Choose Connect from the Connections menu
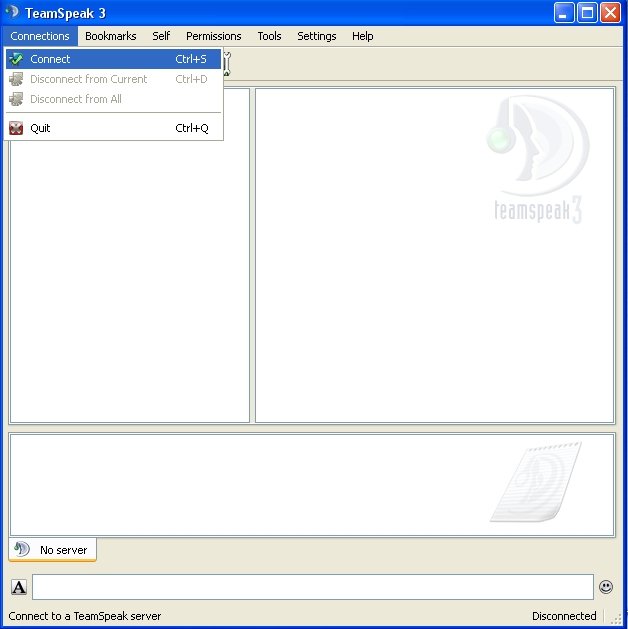The image size is (628, 629). click(x=113, y=59)
